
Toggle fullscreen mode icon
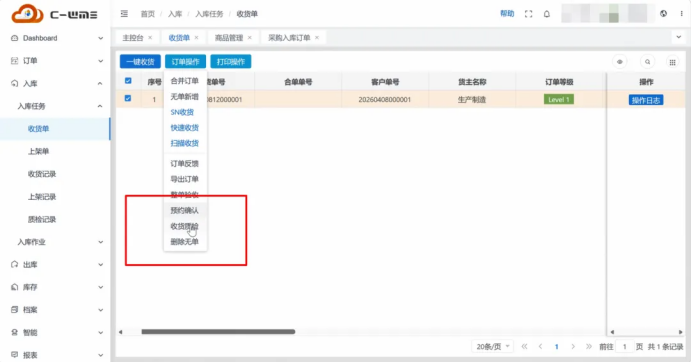(528, 14)
